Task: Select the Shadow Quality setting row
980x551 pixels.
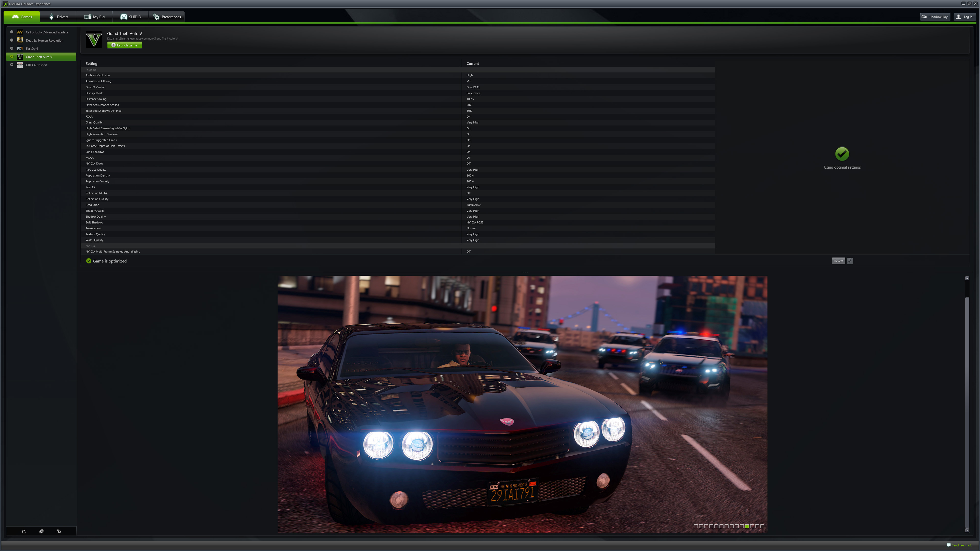Action: [x=398, y=217]
